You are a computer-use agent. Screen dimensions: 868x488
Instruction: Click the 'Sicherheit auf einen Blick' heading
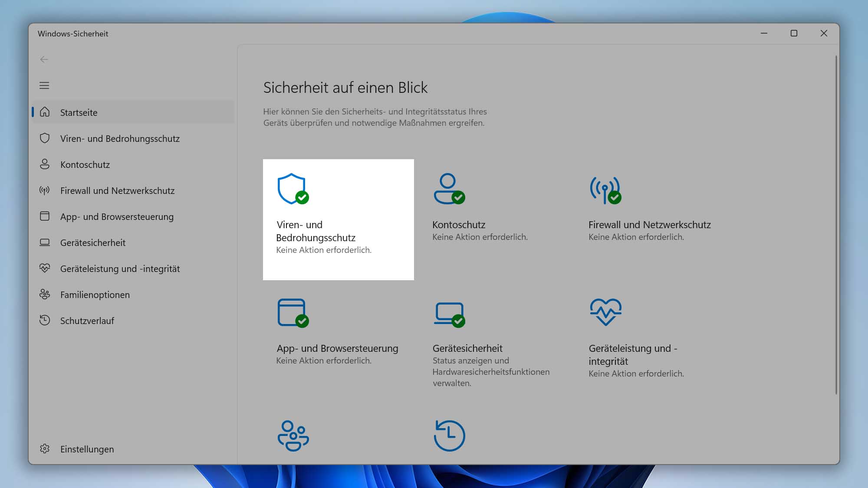point(345,88)
